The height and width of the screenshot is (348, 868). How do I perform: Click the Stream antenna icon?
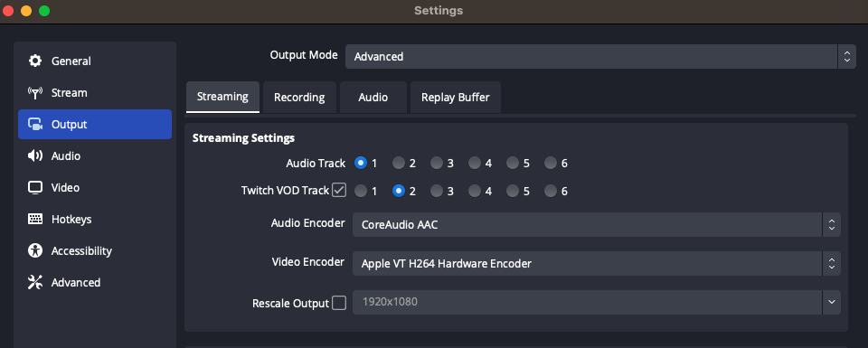click(x=35, y=92)
